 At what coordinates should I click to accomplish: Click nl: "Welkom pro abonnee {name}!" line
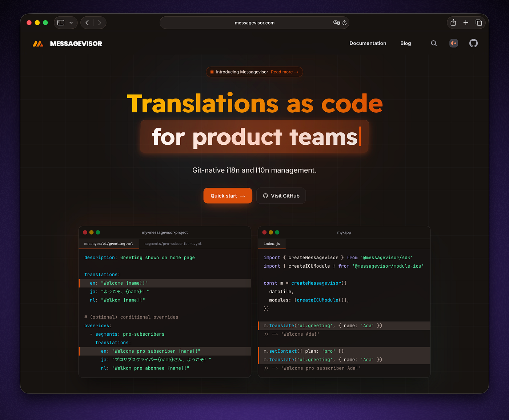click(x=145, y=368)
